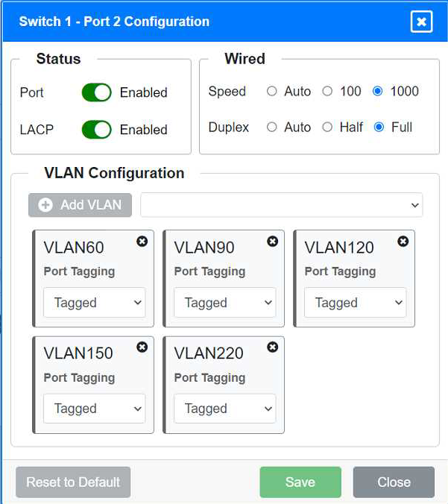Remove VLAN90 using its X icon
Image resolution: width=448 pixels, height=504 pixels.
272,242
